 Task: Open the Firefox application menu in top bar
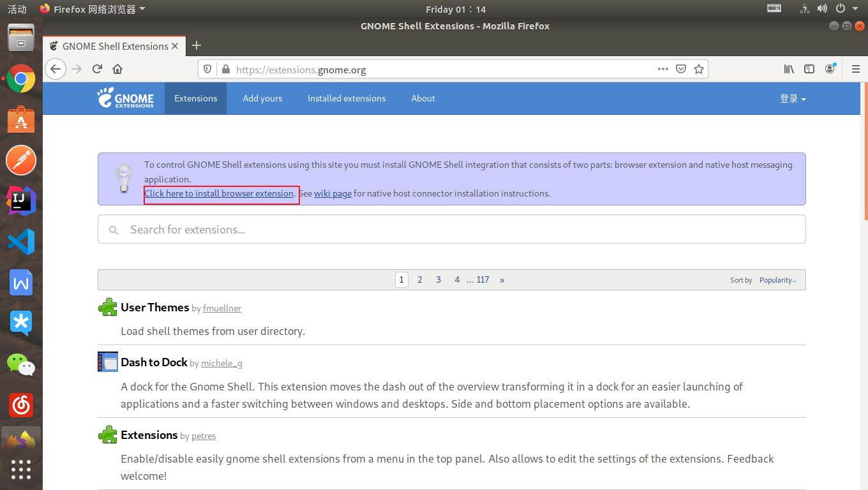click(x=92, y=9)
